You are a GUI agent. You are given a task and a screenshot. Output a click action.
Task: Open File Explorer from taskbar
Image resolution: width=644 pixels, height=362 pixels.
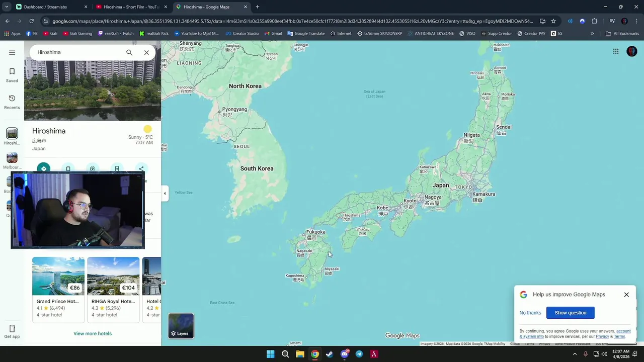(300, 354)
